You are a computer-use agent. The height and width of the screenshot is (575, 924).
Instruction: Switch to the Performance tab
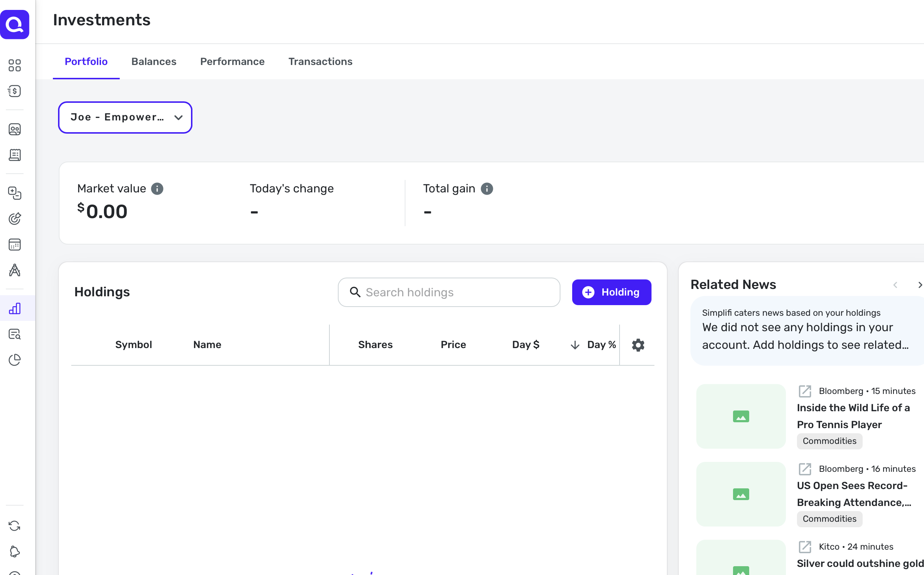232,62
